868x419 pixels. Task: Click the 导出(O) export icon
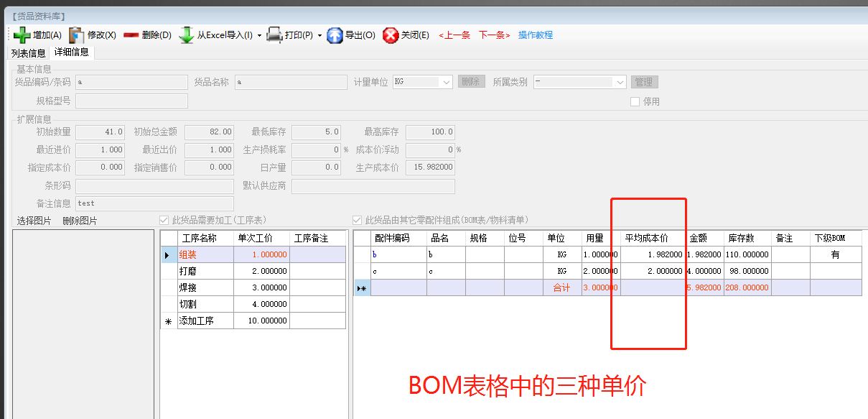[336, 34]
